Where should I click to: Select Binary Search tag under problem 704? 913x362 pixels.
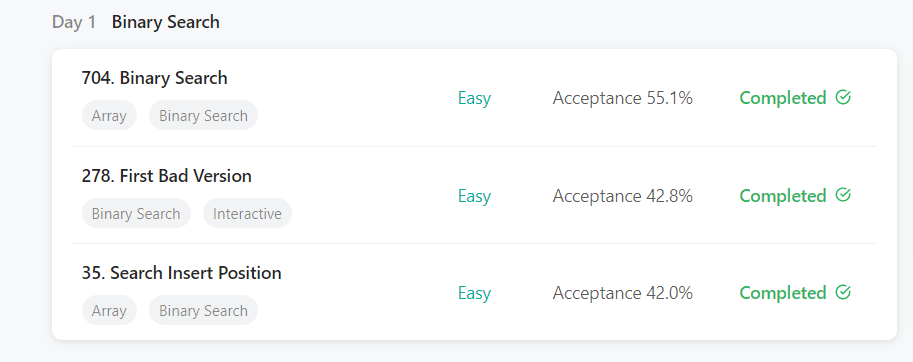point(203,116)
